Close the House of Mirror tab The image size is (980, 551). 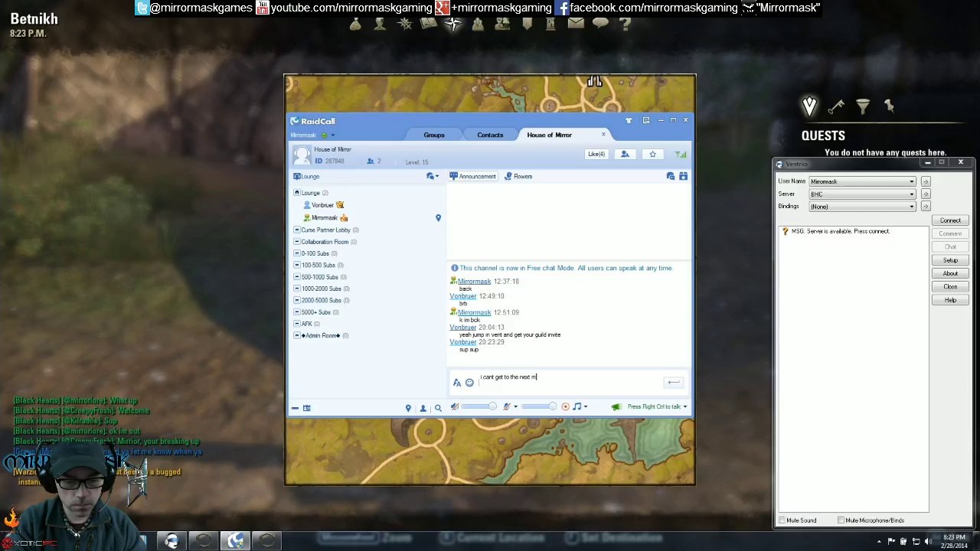point(603,135)
